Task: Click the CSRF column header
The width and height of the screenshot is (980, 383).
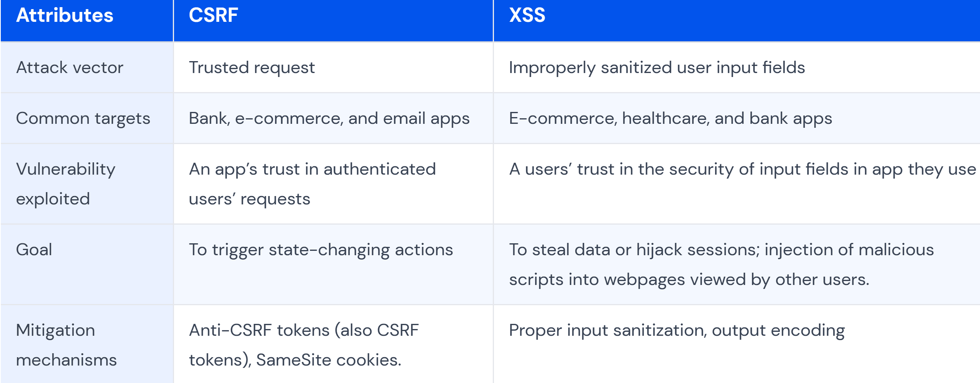Action: (x=213, y=16)
